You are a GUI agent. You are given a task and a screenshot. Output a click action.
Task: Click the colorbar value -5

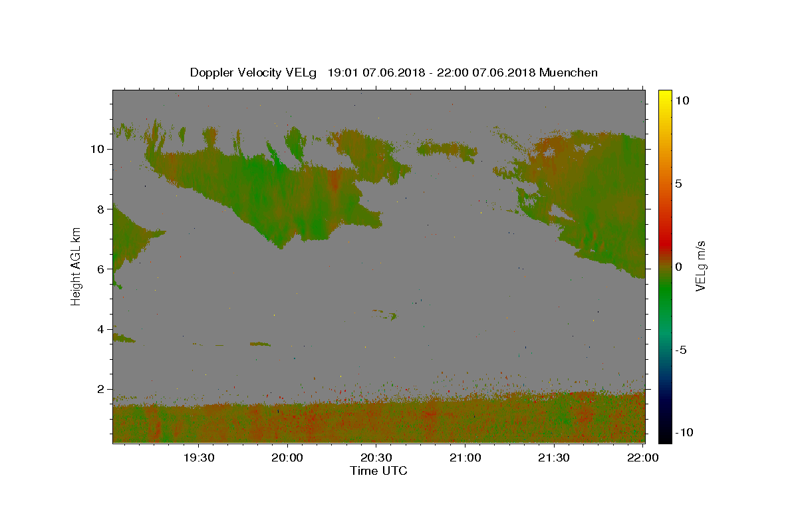tap(681, 350)
